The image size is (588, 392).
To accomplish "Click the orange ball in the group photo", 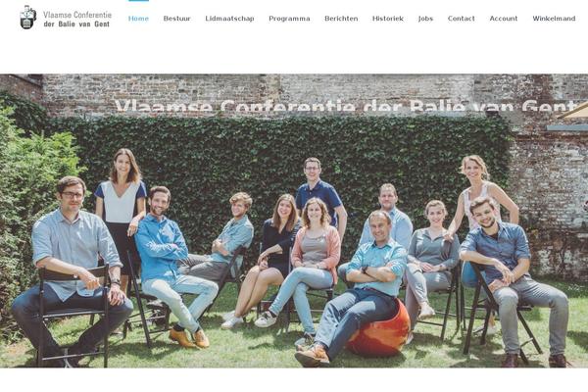I will tap(378, 330).
